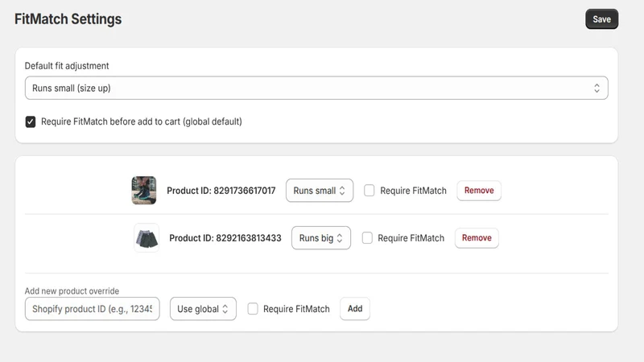Check Require FitMatch for product 8291736617017
Image resolution: width=644 pixels, height=362 pixels.
[x=369, y=191]
